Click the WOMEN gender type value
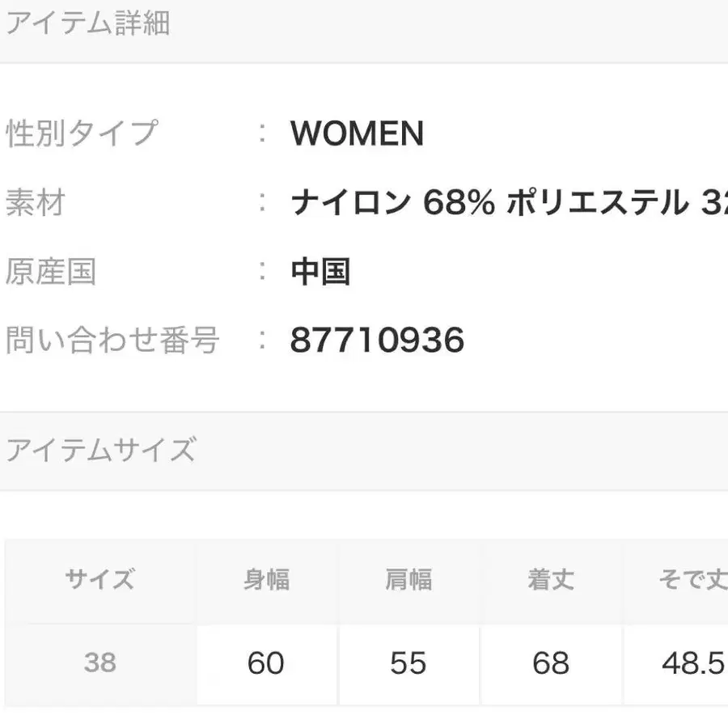 click(357, 133)
